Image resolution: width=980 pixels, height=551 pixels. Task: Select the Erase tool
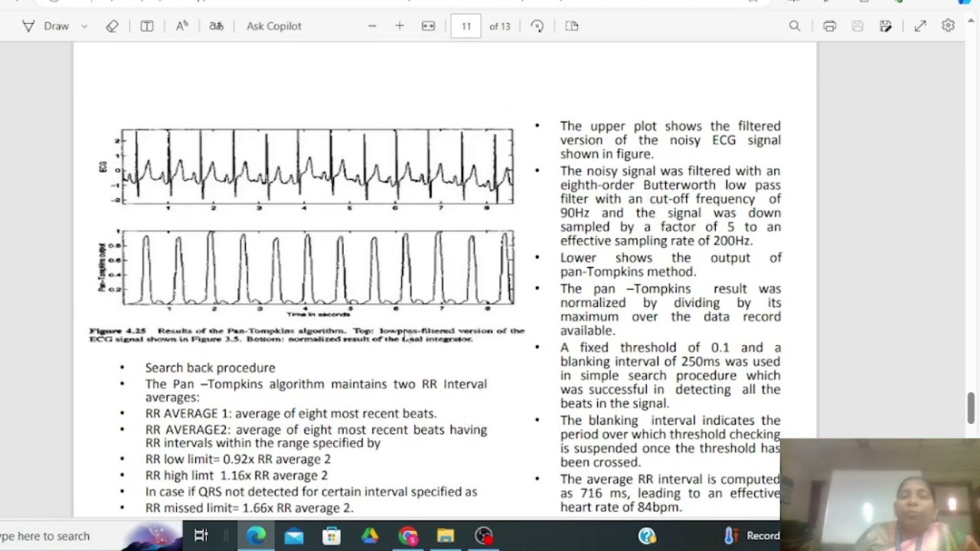click(113, 26)
